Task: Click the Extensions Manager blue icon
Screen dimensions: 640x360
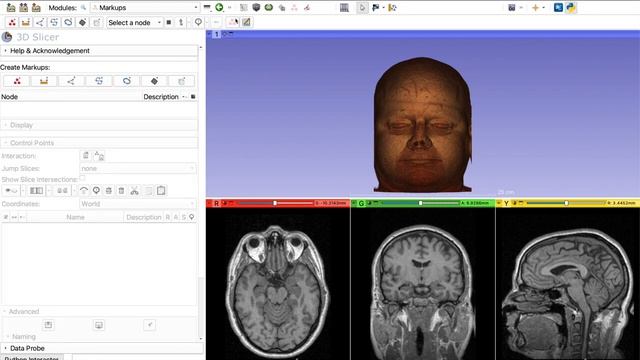Action: 558,7
